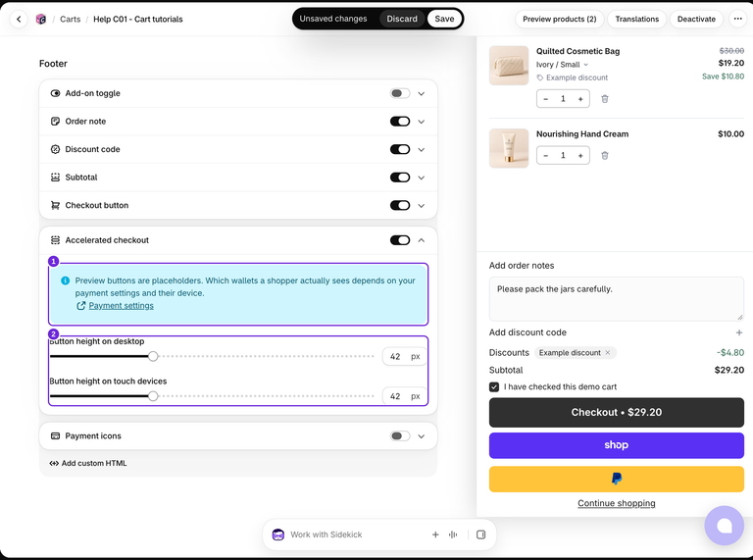Viewport: 753px width, 560px height.
Task: Click the yellow PayPal button
Action: (616, 479)
